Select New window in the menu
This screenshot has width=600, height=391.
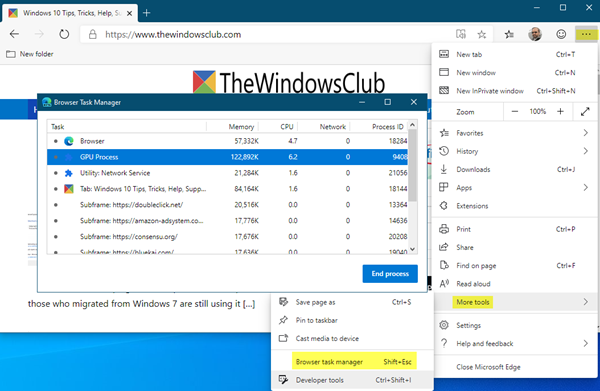tap(514, 72)
